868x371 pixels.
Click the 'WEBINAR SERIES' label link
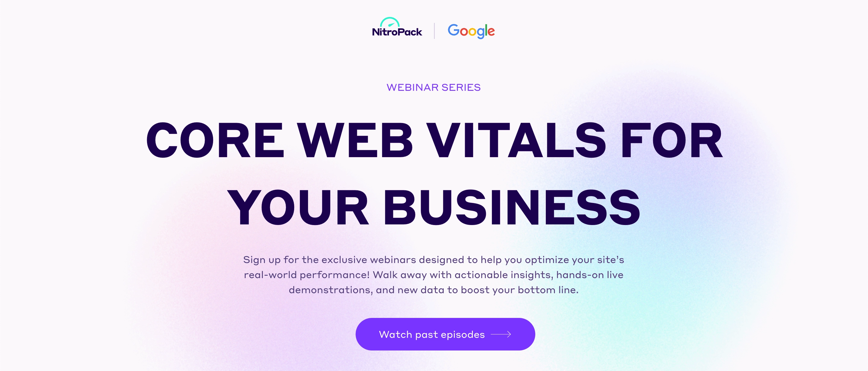433,87
